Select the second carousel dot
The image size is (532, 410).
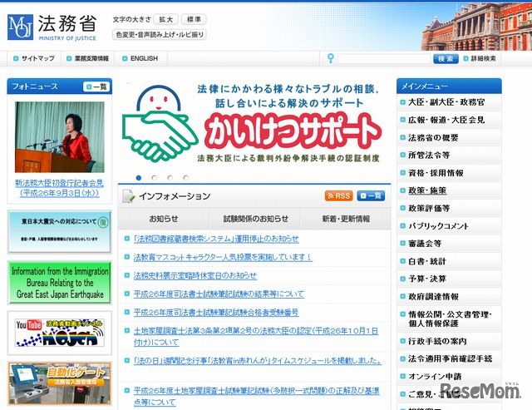pos(155,178)
